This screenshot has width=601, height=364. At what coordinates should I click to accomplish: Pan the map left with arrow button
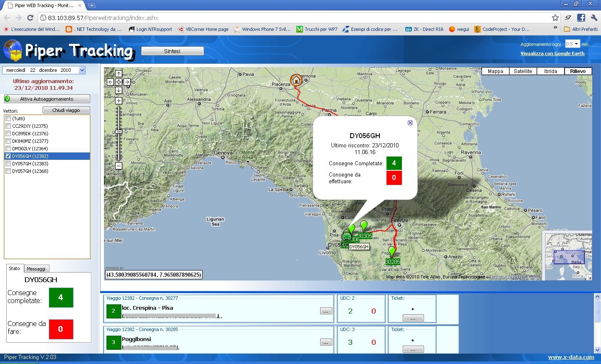tap(111, 82)
